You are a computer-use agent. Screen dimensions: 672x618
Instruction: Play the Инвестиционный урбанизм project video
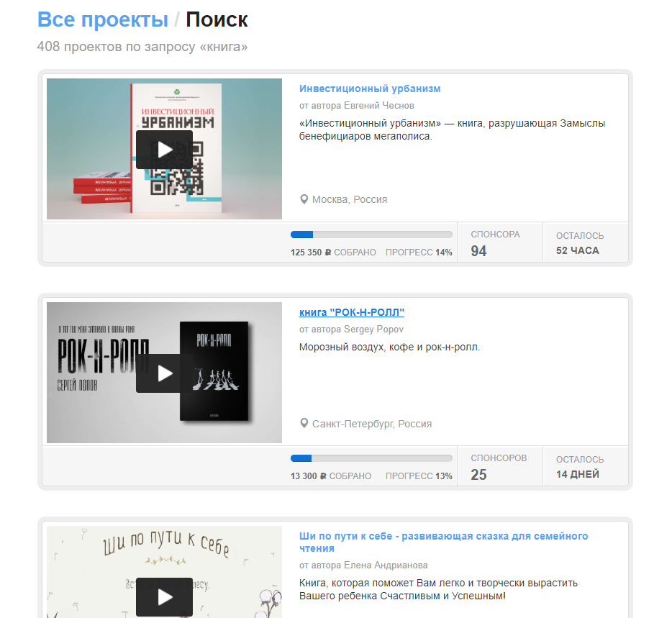(164, 150)
